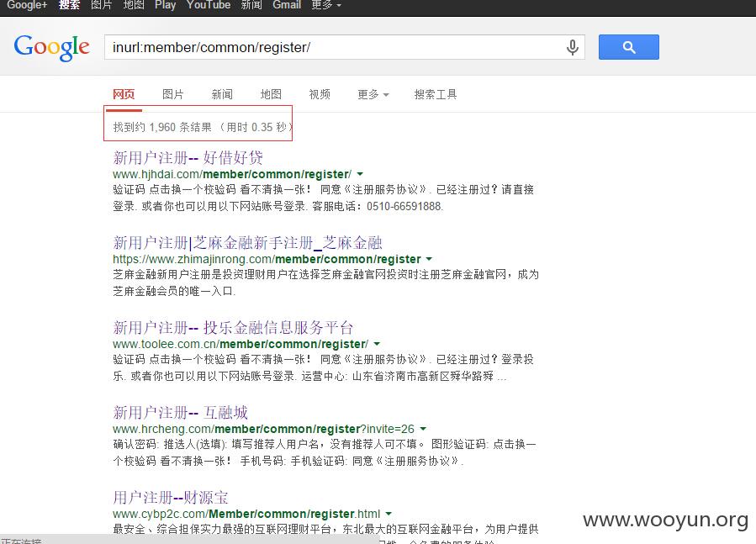Open the hjhdai.com result dropdown arrow
This screenshot has height=544, width=756.
360,174
